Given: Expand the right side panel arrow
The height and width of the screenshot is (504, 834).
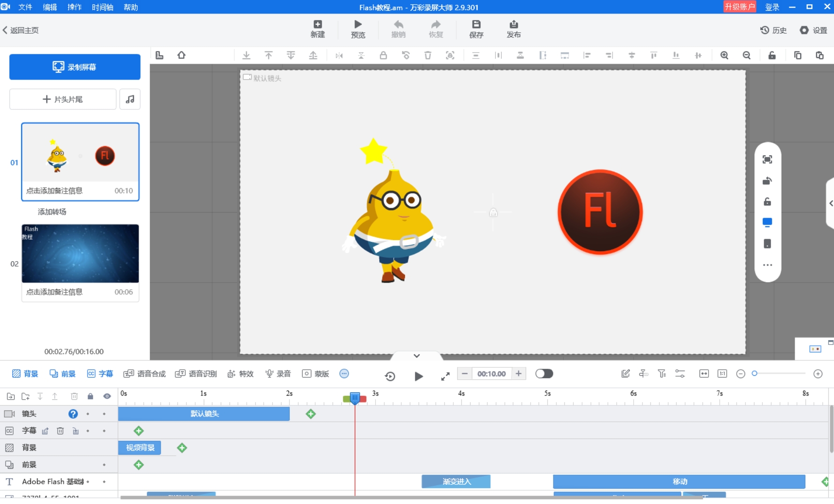Looking at the screenshot, I should click(831, 203).
